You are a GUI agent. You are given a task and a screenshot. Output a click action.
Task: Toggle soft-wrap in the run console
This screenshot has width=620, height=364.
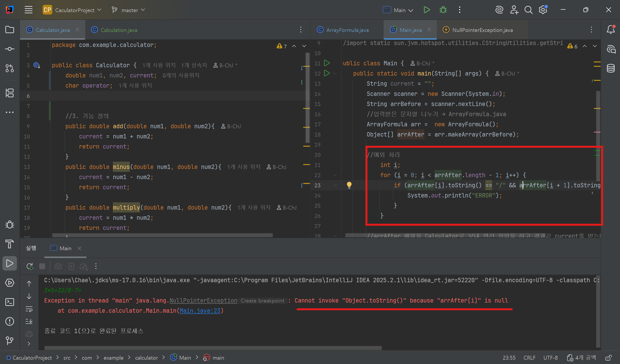pyautogui.click(x=29, y=309)
